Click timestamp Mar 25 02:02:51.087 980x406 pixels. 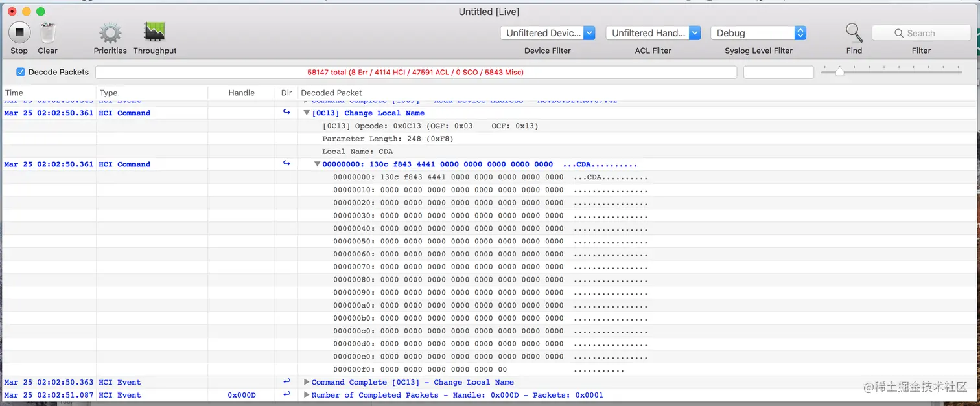coord(49,395)
